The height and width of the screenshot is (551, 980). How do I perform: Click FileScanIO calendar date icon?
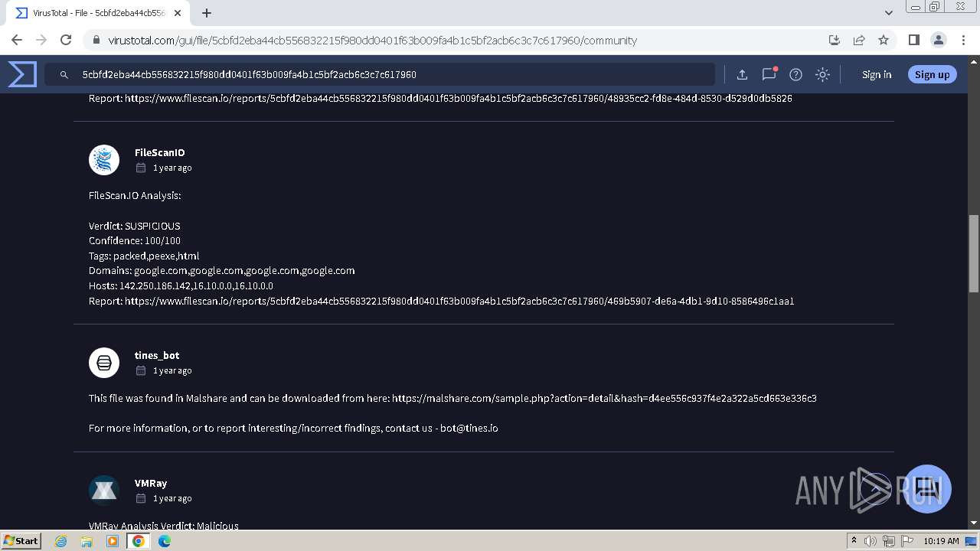[x=141, y=168]
